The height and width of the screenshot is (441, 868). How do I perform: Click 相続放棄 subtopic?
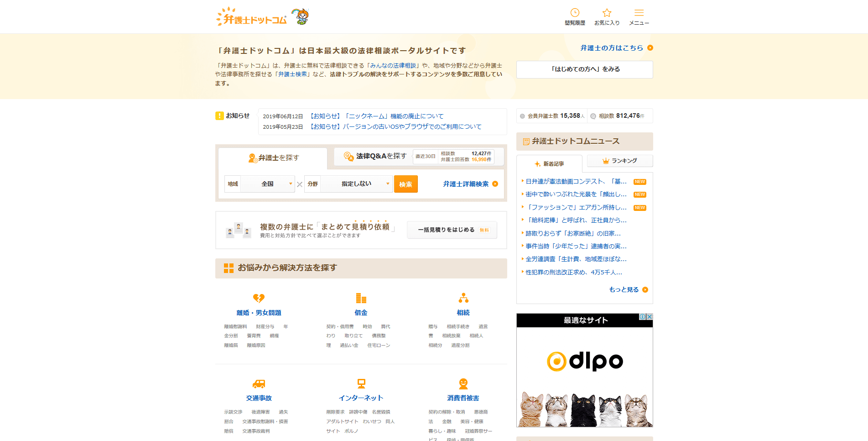point(451,336)
